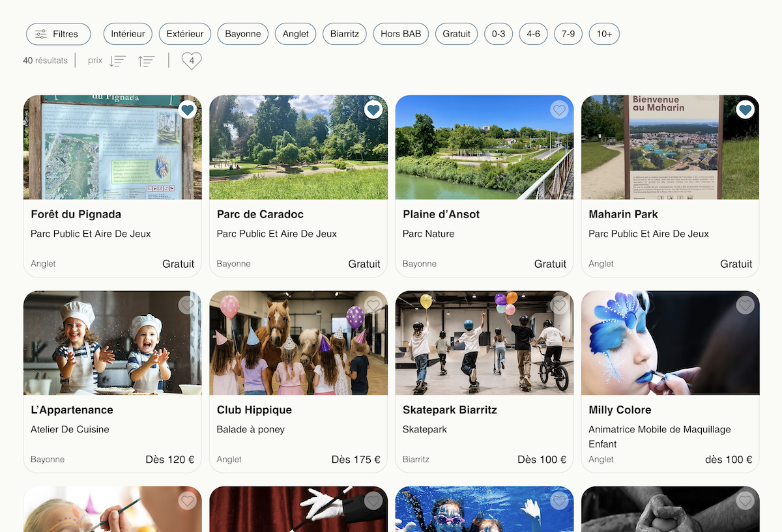Toggle the Extérieur filter chip
This screenshot has height=532, width=782.
tap(185, 34)
